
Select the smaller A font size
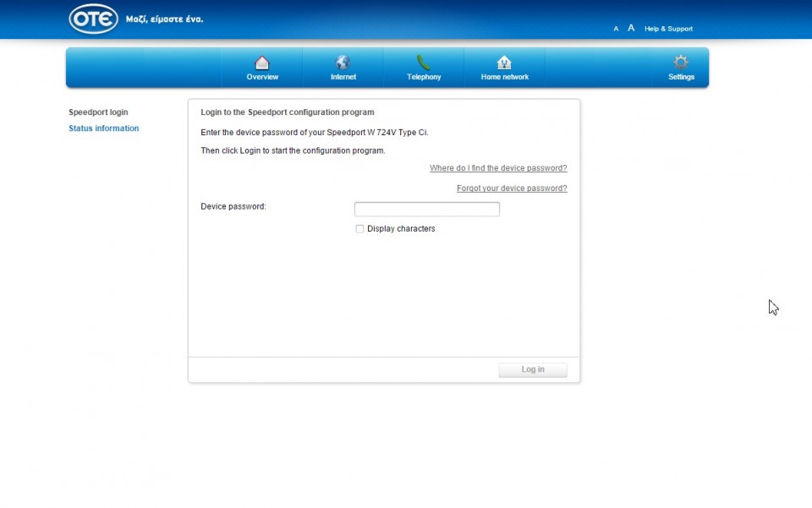coord(616,29)
